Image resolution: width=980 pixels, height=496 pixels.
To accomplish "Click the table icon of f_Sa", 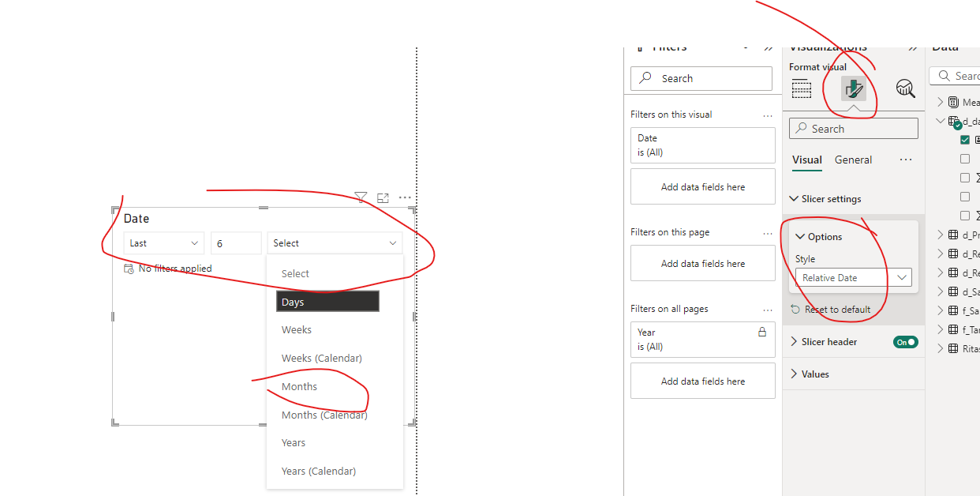I will (953, 310).
